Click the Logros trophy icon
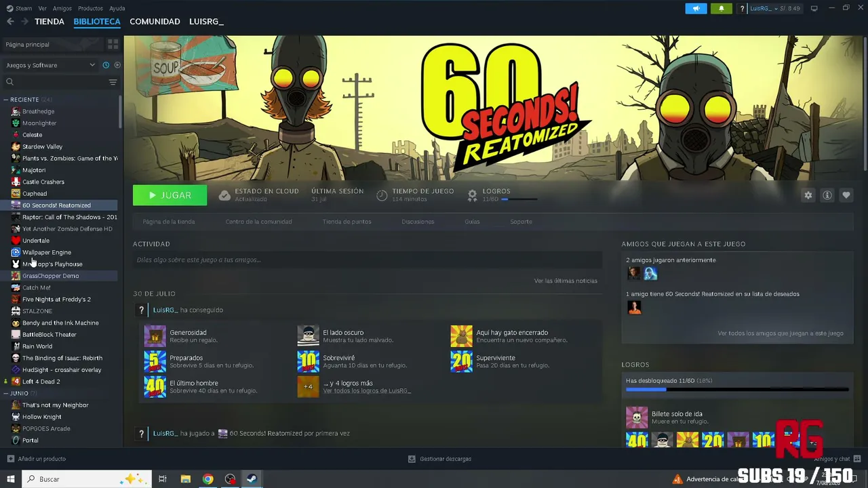Viewport: 868px width, 488px height. click(x=472, y=195)
